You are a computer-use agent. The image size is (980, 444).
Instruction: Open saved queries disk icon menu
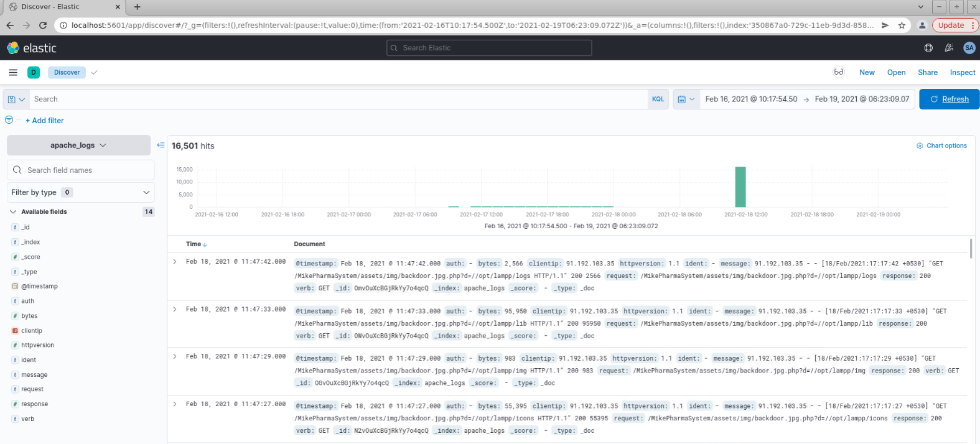17,99
